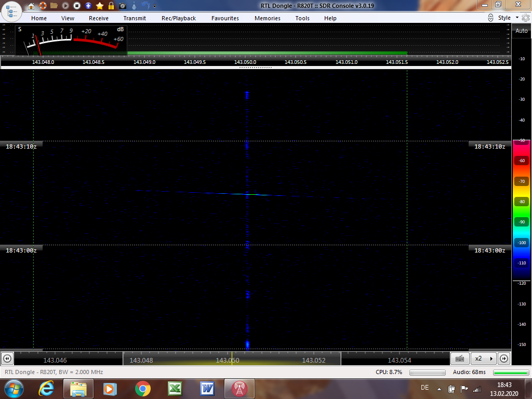The width and height of the screenshot is (532, 399).
Task: Open Windows Media Player from taskbar
Action: [x=110, y=389]
